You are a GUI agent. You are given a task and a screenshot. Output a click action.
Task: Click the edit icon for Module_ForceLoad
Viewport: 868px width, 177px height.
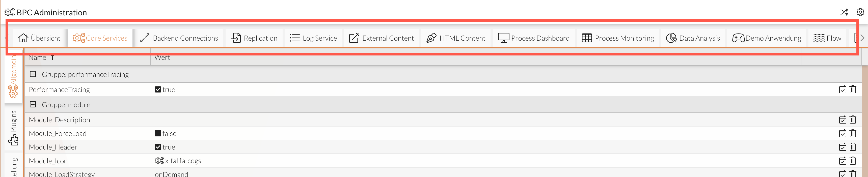(843, 134)
